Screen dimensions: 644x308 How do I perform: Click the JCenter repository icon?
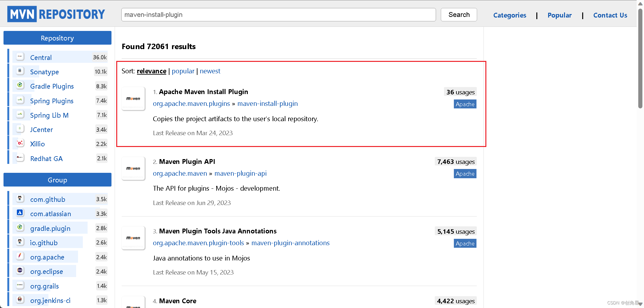pos(19,129)
